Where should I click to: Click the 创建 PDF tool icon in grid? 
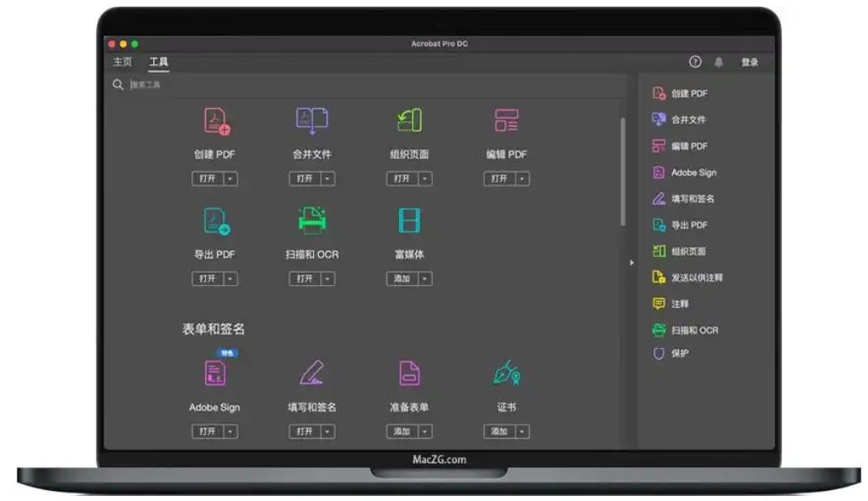(217, 121)
